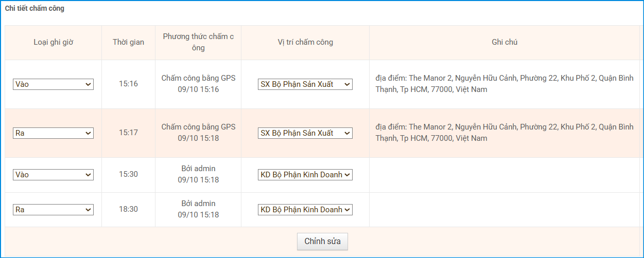This screenshot has width=644, height=258.
Task: Click the 'Loại ghi giờ' column header
Action: point(54,42)
